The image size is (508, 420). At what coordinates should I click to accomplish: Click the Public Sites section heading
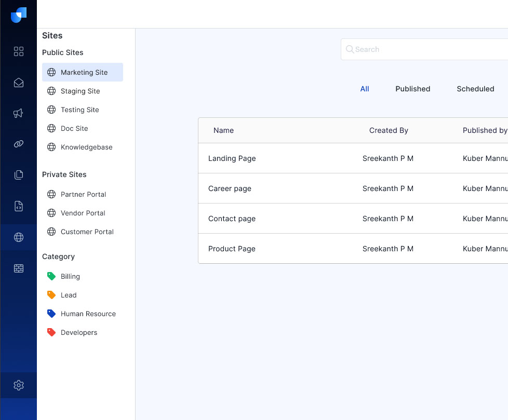[62, 52]
